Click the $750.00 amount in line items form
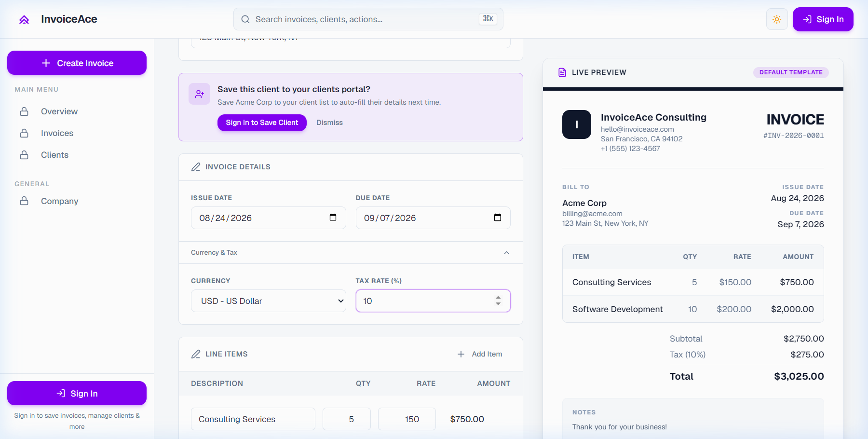Viewport: 868px width, 439px height. click(467, 419)
